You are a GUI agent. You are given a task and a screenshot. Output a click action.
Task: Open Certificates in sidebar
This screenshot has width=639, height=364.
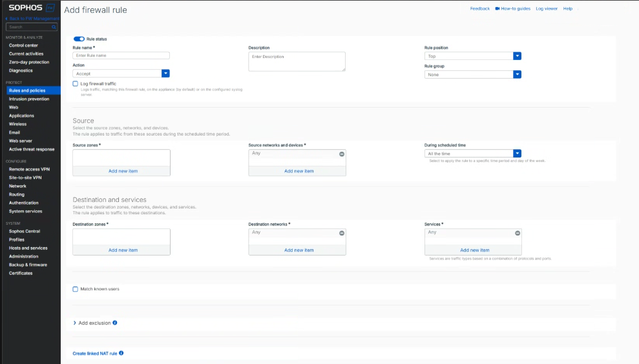(x=21, y=273)
